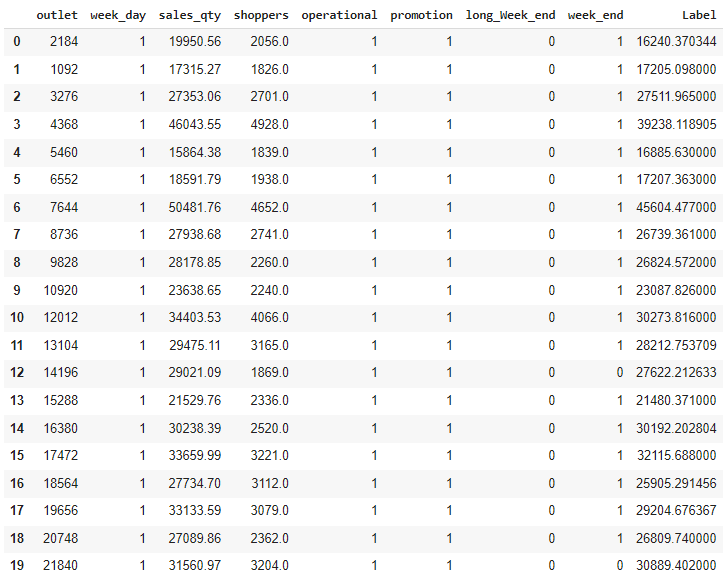Select outlet value 1092

tap(64, 70)
